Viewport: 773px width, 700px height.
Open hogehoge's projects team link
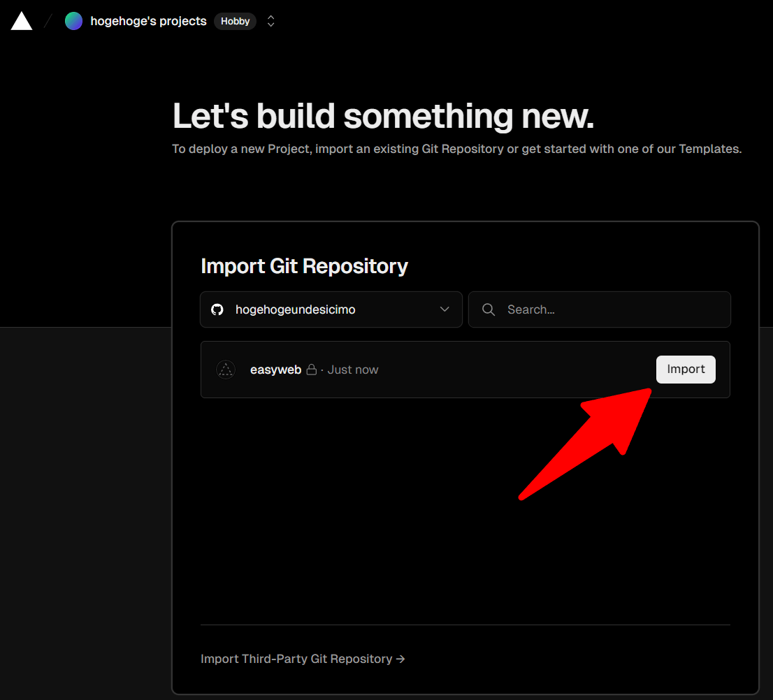click(148, 21)
